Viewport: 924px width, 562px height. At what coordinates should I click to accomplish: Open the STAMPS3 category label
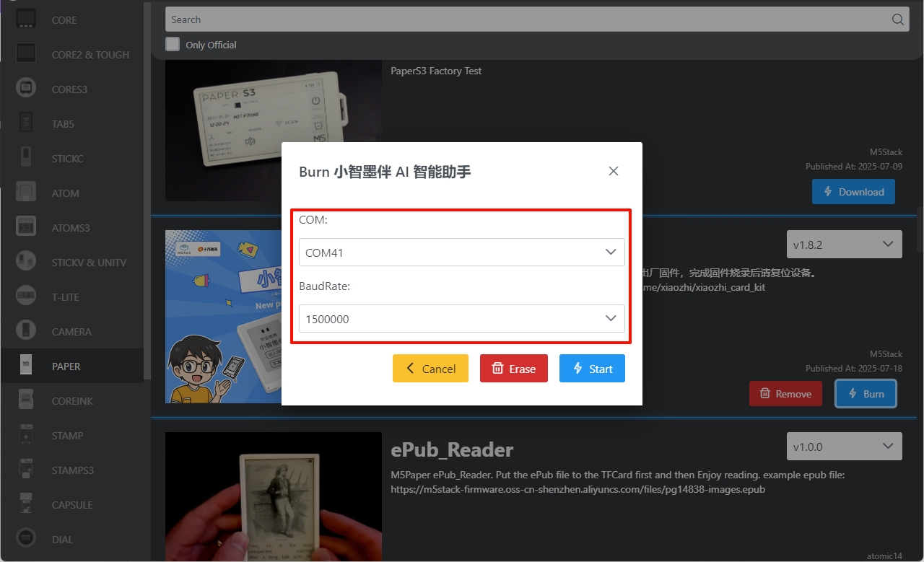click(x=72, y=470)
